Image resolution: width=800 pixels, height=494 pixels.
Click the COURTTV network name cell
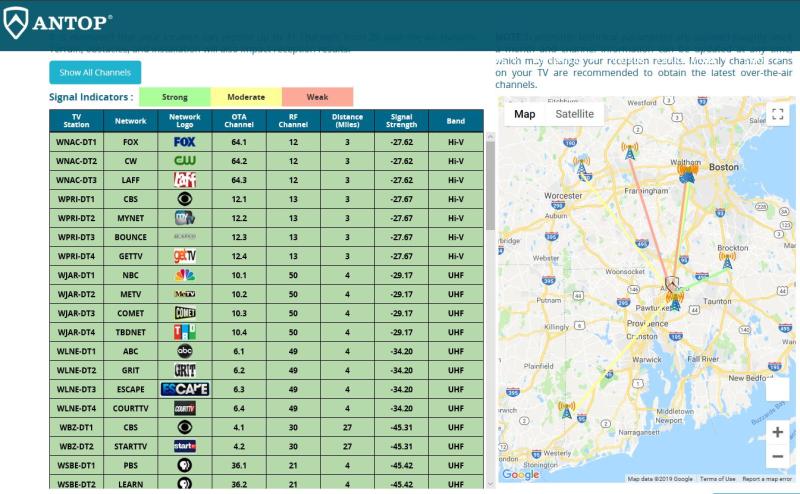click(x=131, y=408)
